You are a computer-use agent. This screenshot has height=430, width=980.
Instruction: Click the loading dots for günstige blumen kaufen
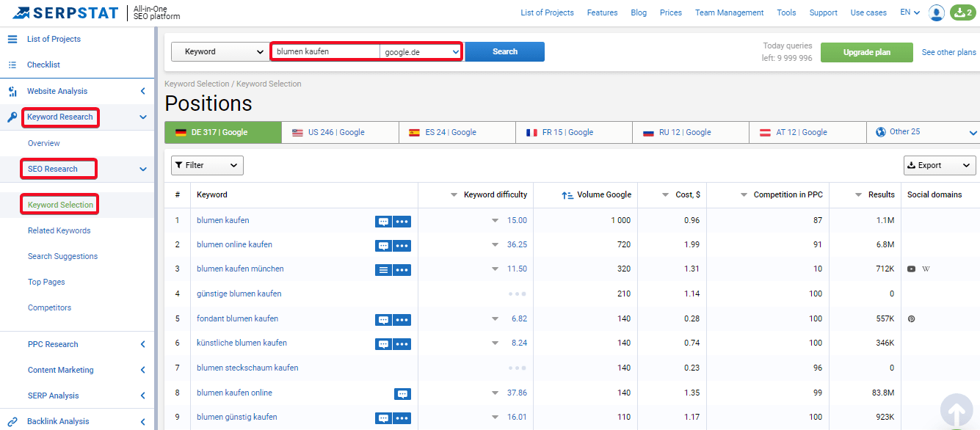point(517,294)
